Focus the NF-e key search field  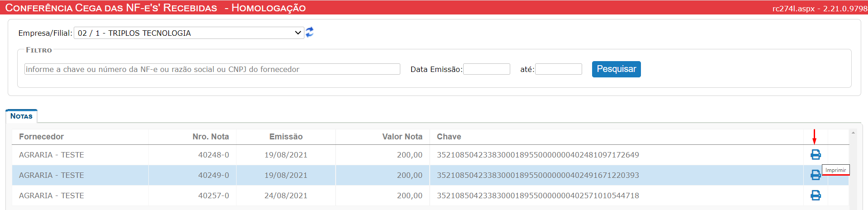pos(212,69)
